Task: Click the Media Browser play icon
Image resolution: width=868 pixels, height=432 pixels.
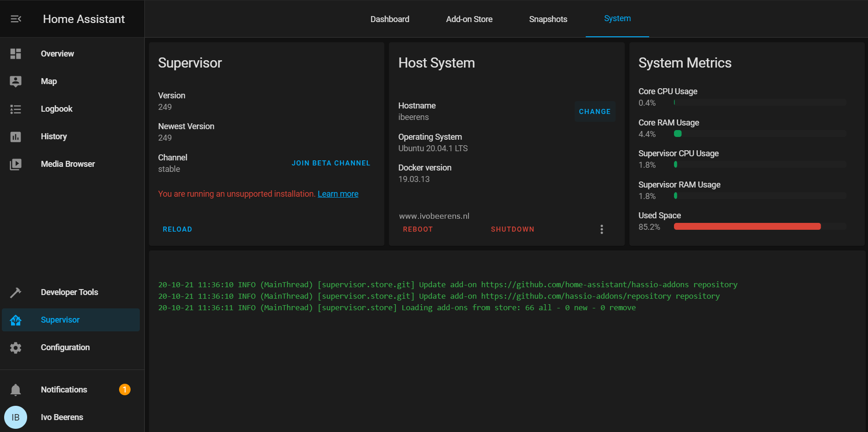Action: coord(16,164)
